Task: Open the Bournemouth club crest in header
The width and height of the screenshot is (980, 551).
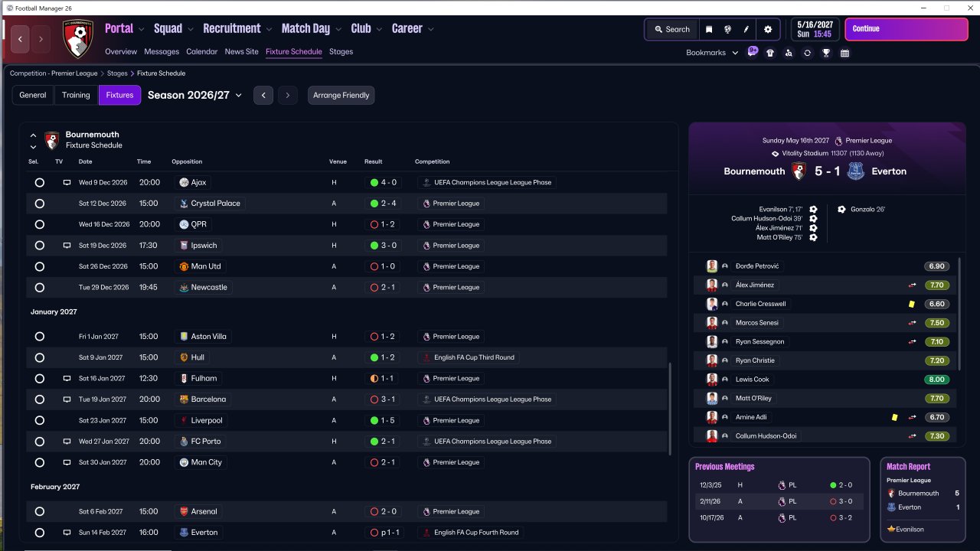Action: (x=78, y=39)
